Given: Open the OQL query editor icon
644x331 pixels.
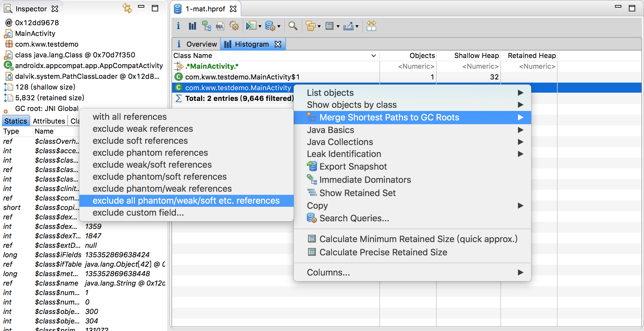Looking at the screenshot, I should (220, 26).
